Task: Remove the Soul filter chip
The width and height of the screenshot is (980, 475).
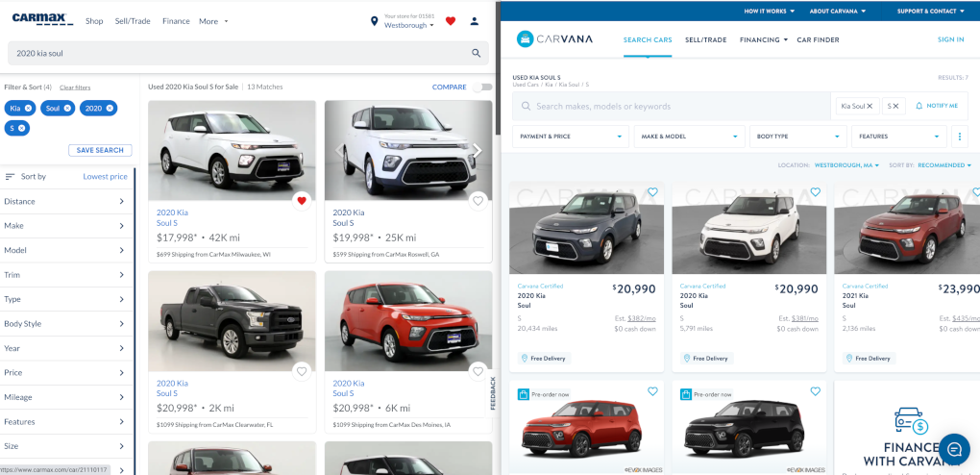Action: pyautogui.click(x=67, y=109)
